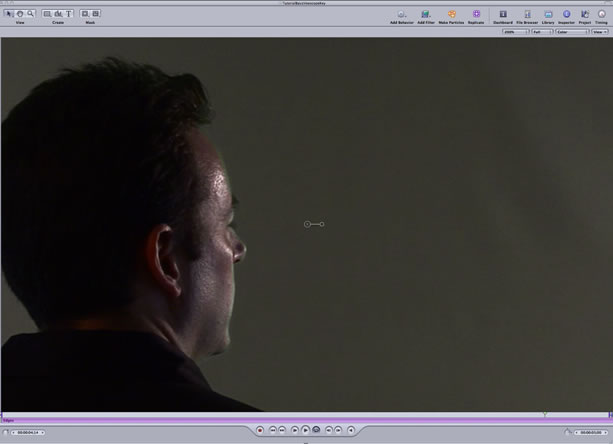Open the Add Filter menu
The width and height of the screenshot is (613, 444).
[x=426, y=17]
